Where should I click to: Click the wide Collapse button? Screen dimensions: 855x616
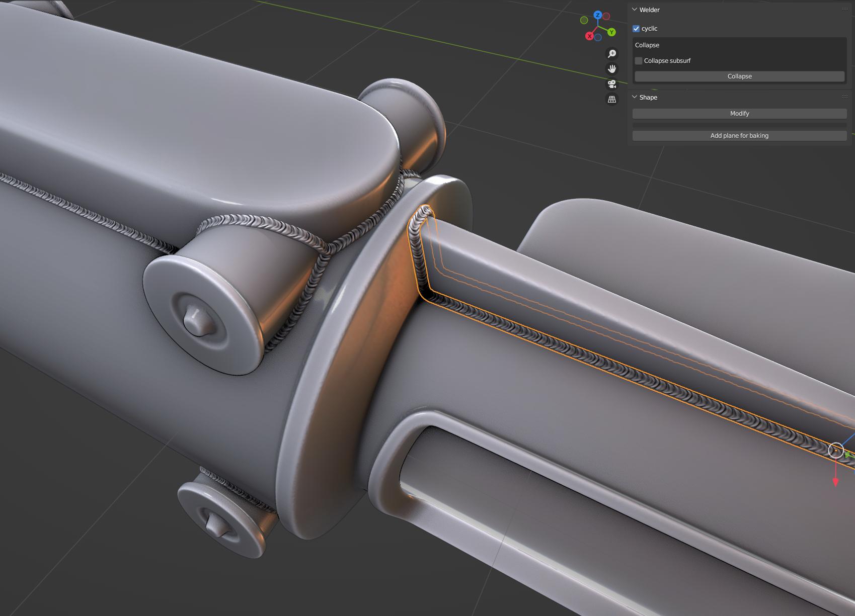point(739,76)
